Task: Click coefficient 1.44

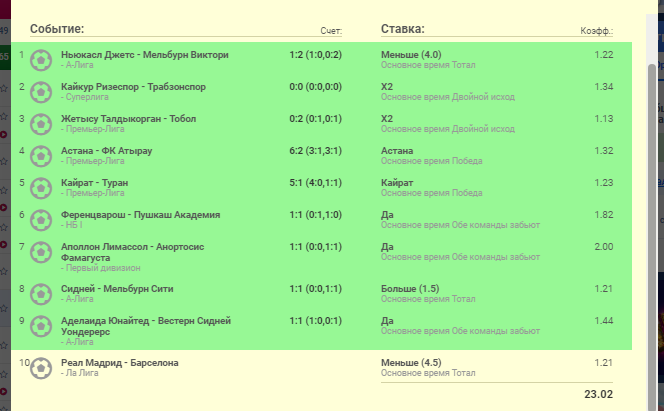Action: (x=603, y=320)
